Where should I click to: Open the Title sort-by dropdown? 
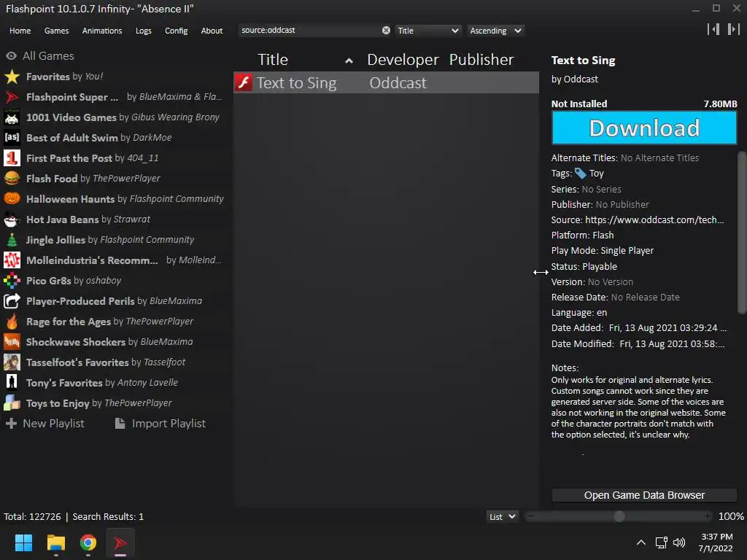tap(428, 31)
